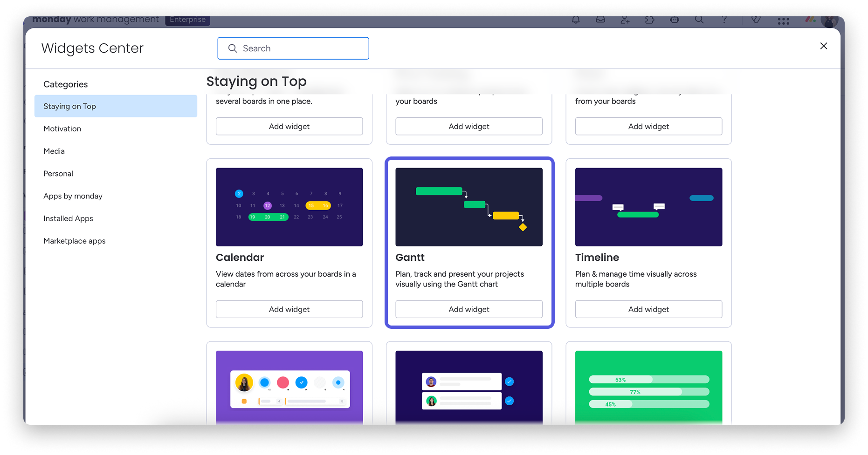Click the 'Widgets Center' dialog title

(92, 48)
